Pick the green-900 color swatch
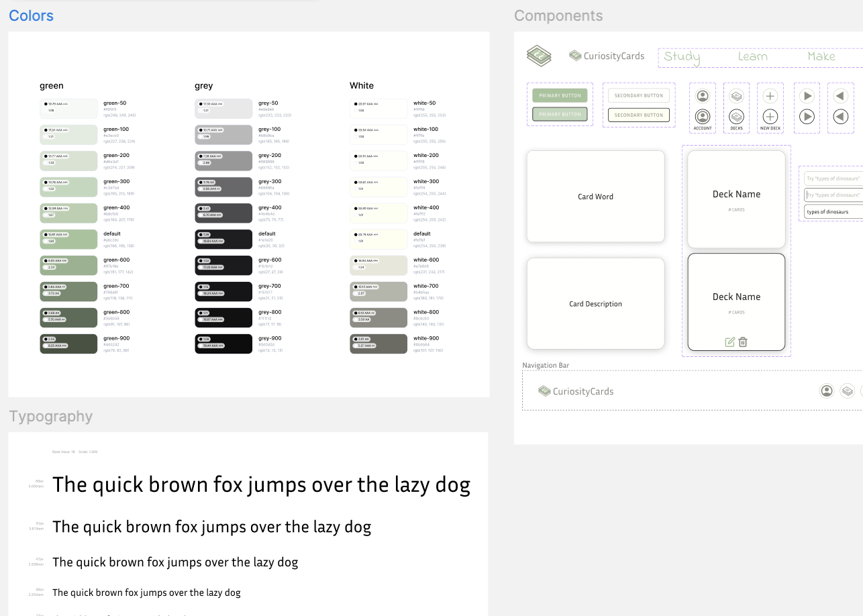This screenshot has width=863, height=616. pyautogui.click(x=68, y=344)
